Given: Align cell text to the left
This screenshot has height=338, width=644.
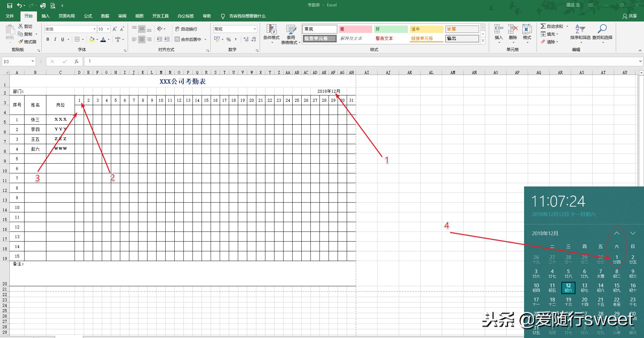Looking at the screenshot, I should [134, 39].
